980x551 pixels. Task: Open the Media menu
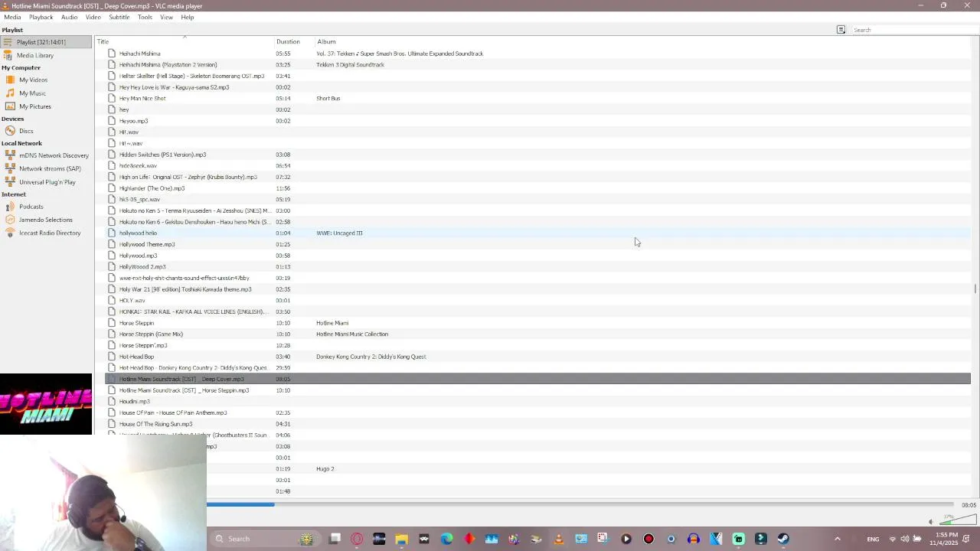click(x=12, y=17)
